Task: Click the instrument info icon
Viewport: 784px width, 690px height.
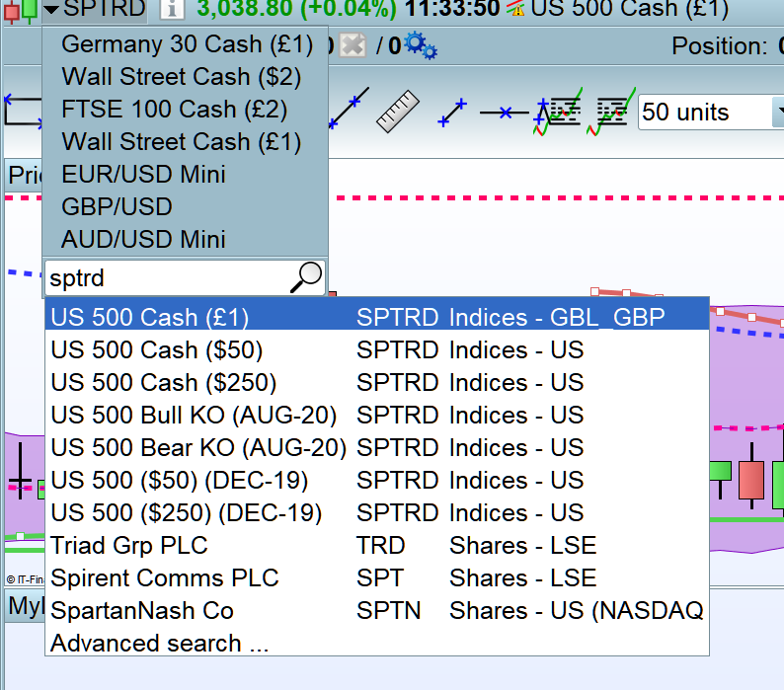Action: (x=172, y=9)
